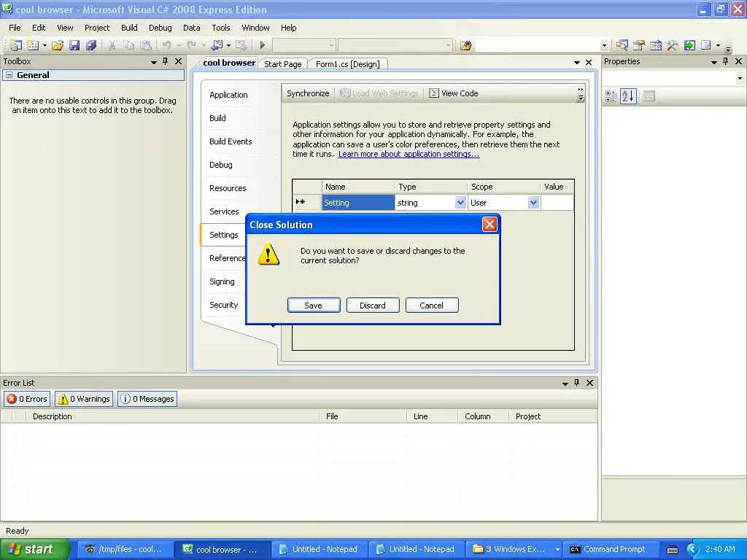Click the green Start Debugging arrow
The height and width of the screenshot is (560, 747).
click(262, 45)
